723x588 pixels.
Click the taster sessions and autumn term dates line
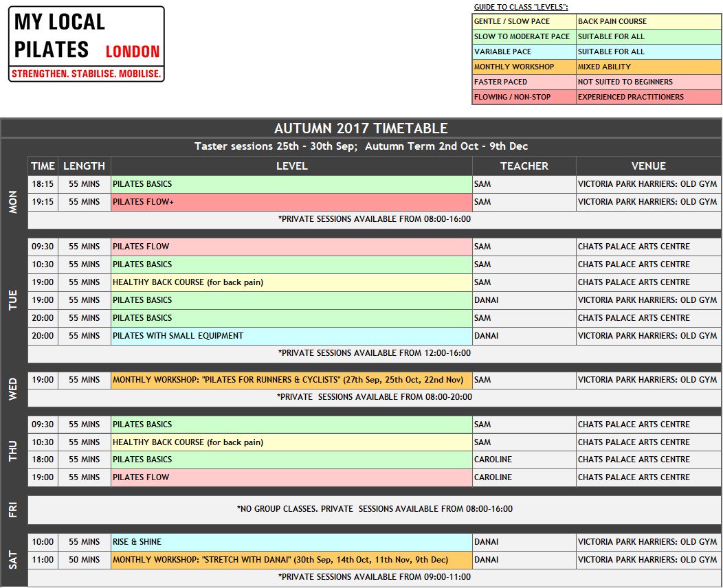[x=361, y=146]
